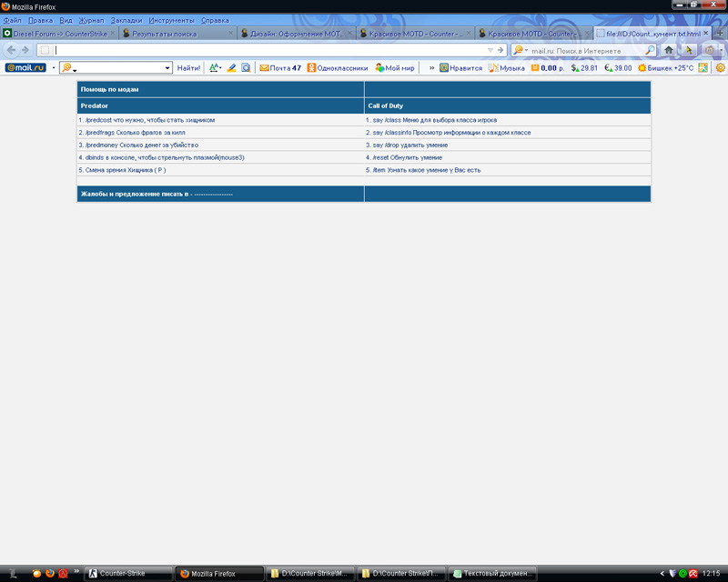Open the Закладки menu

pos(126,20)
